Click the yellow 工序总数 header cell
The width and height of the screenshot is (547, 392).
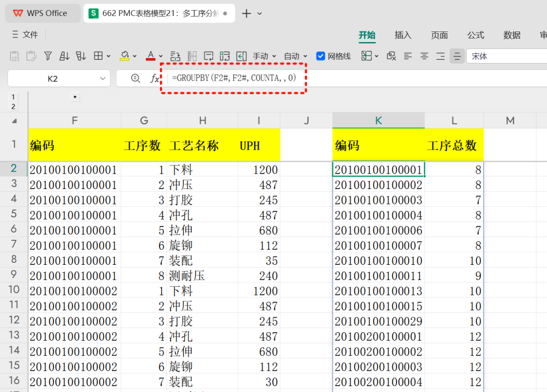[x=454, y=145]
